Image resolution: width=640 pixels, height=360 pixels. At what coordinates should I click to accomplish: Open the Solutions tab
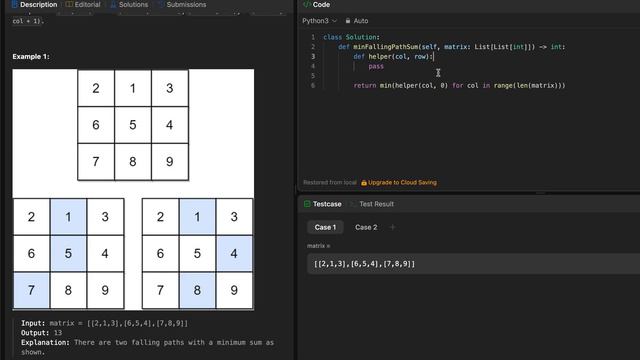[x=129, y=4]
